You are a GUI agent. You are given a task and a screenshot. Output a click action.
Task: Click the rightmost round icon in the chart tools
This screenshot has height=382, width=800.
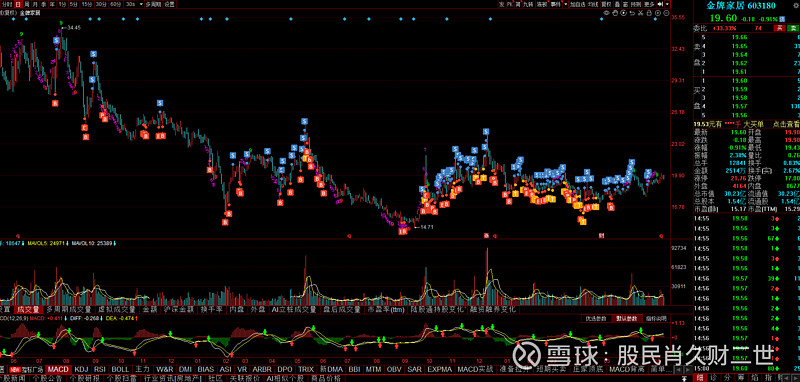pos(666,13)
